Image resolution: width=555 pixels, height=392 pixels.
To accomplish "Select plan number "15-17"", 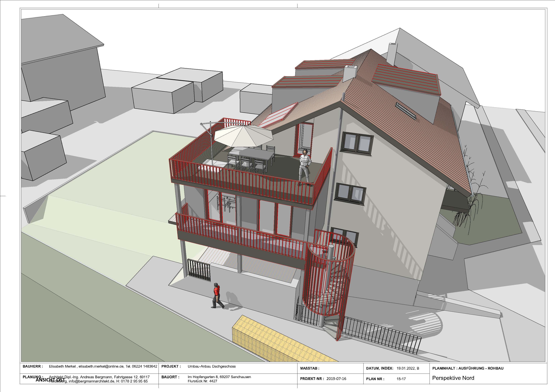I will pos(401,379).
